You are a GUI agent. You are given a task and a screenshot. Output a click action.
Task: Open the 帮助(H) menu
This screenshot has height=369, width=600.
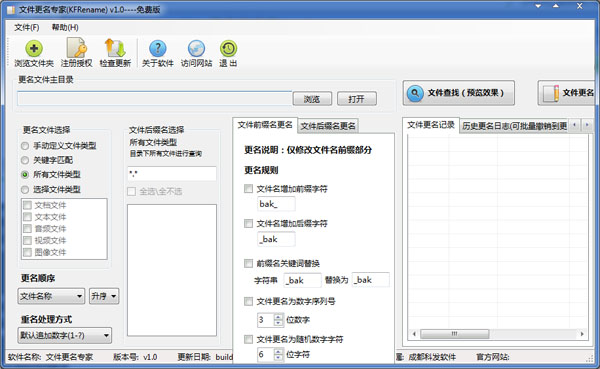point(65,27)
